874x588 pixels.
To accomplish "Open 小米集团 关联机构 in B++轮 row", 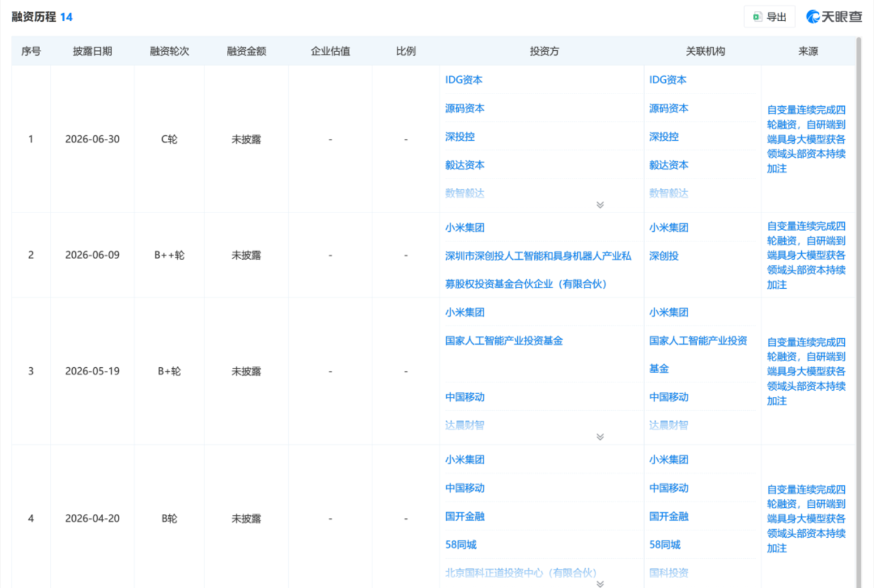I will pyautogui.click(x=669, y=228).
